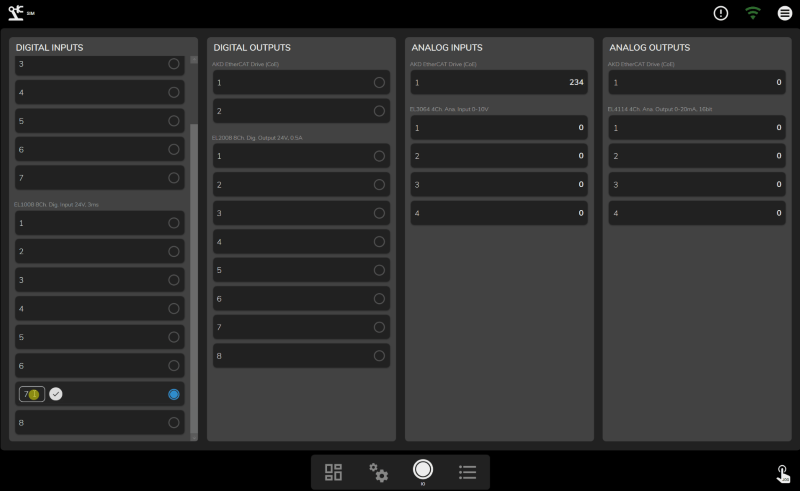Click the yellow 1 badge in input 7 field
This screenshot has width=800, height=491.
click(34, 394)
